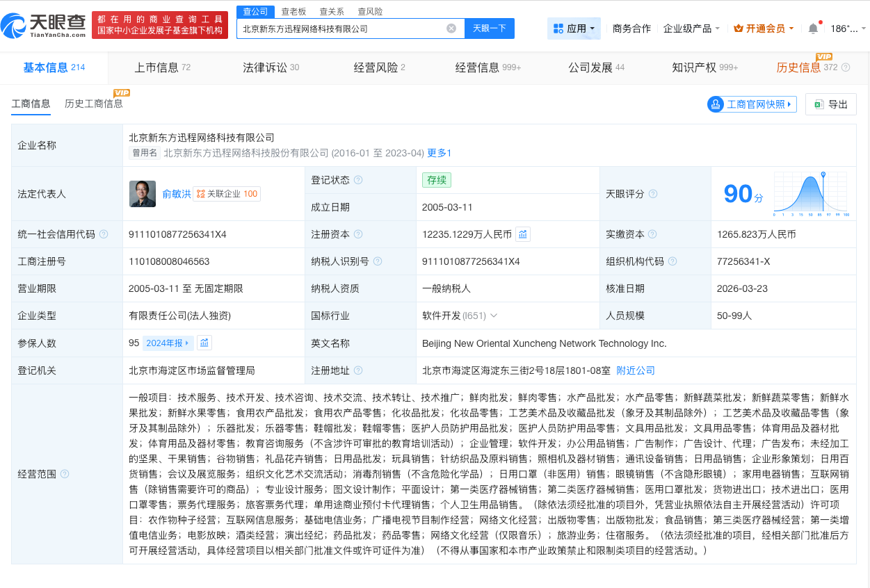Open 俞敏洪 profile link

177,194
